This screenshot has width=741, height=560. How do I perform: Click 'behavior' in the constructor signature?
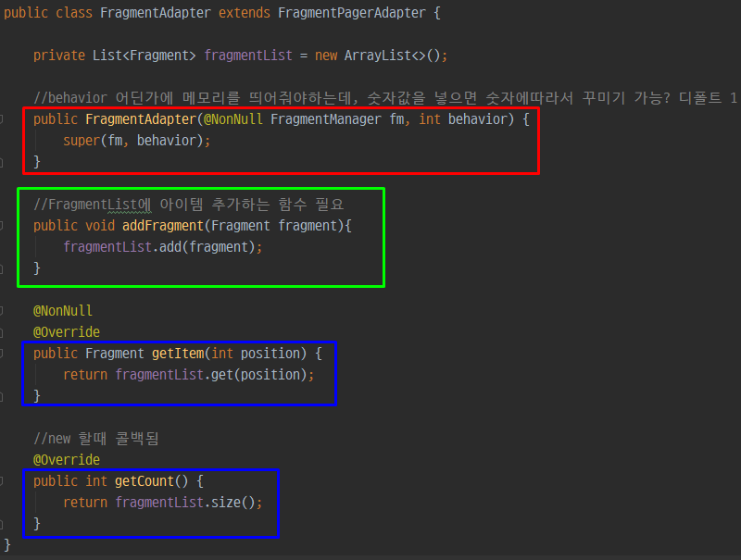coord(477,119)
